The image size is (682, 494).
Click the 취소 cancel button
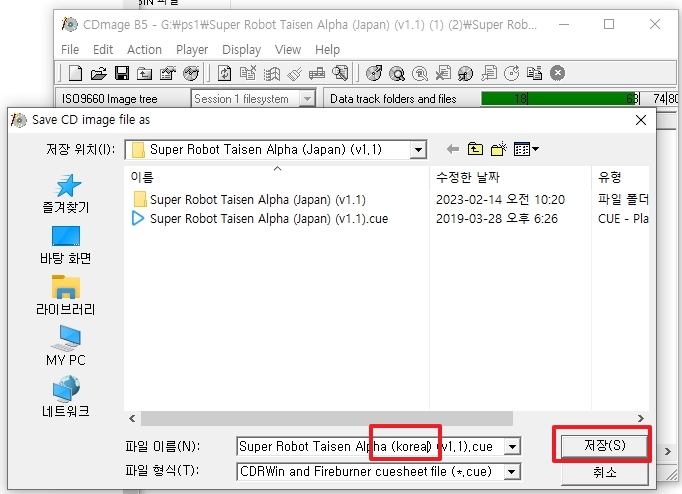[604, 473]
